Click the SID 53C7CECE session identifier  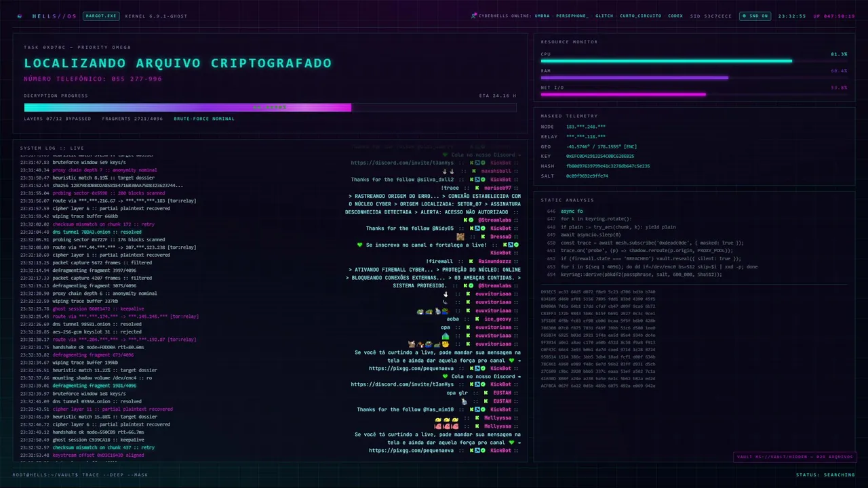pyautogui.click(x=711, y=16)
